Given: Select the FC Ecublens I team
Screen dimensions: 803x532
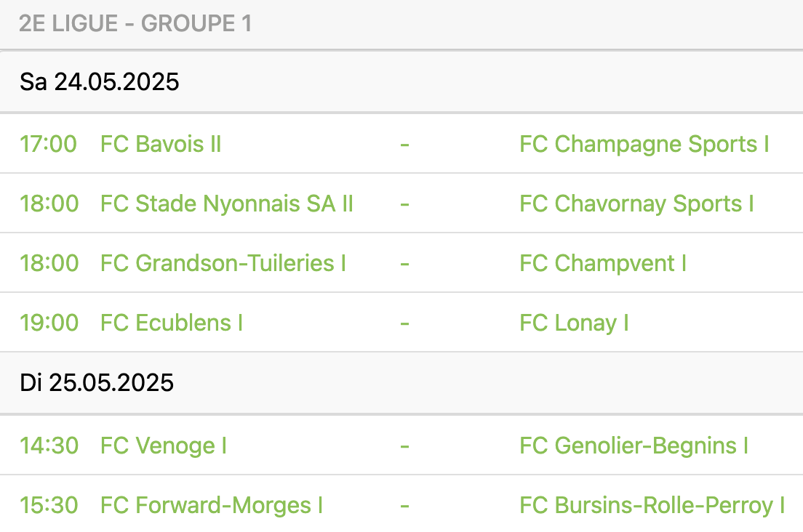Looking at the screenshot, I should tap(172, 323).
